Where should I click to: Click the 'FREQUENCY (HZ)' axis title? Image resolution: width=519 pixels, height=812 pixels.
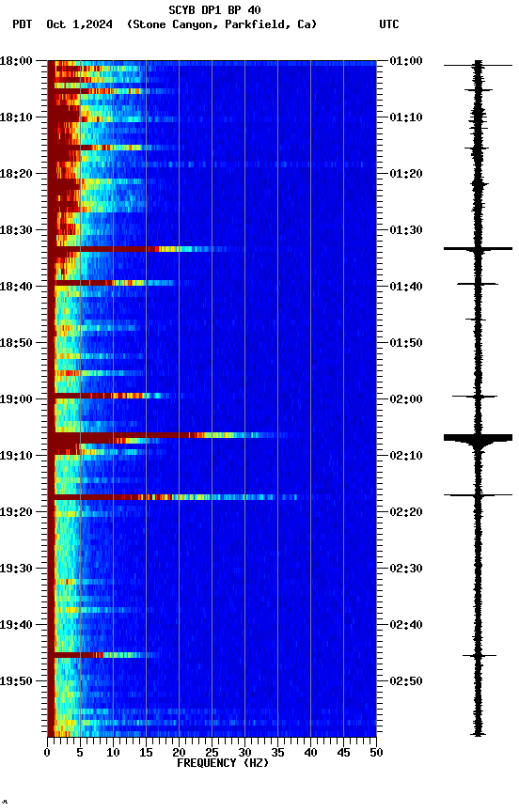[x=223, y=763]
